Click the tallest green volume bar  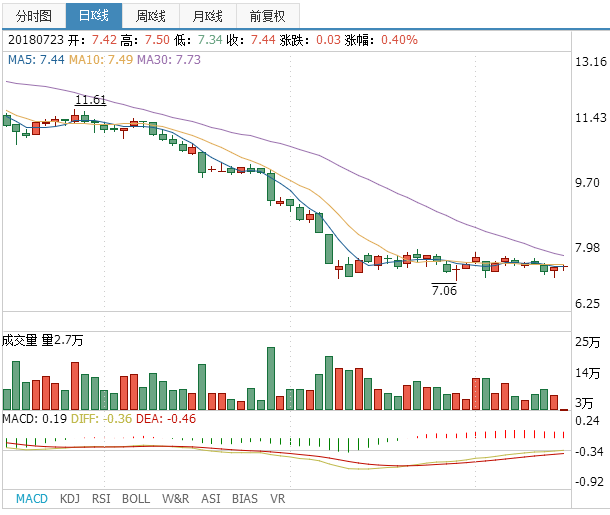(271, 378)
